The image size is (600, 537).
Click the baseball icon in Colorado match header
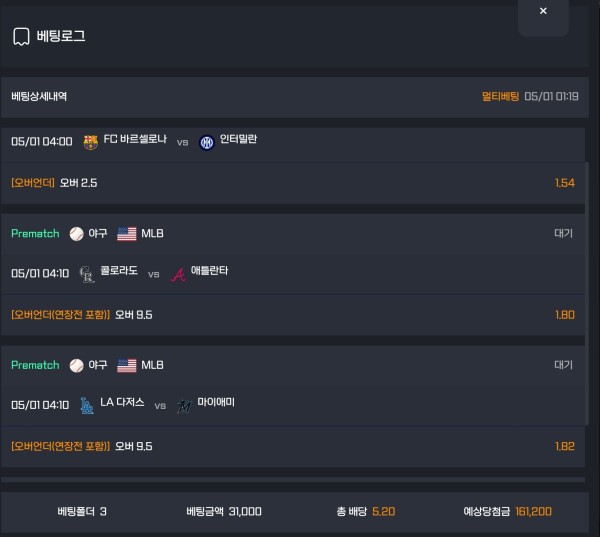tap(77, 234)
